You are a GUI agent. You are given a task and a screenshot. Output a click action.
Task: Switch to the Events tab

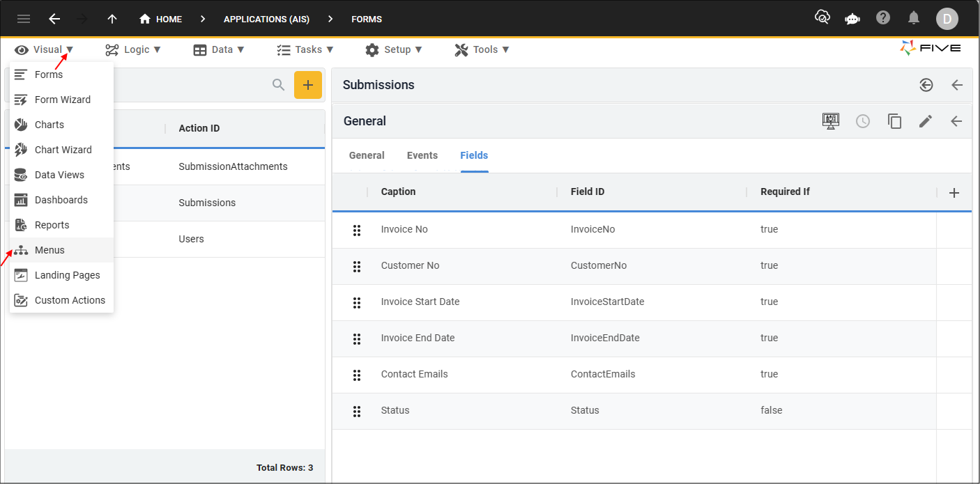422,155
